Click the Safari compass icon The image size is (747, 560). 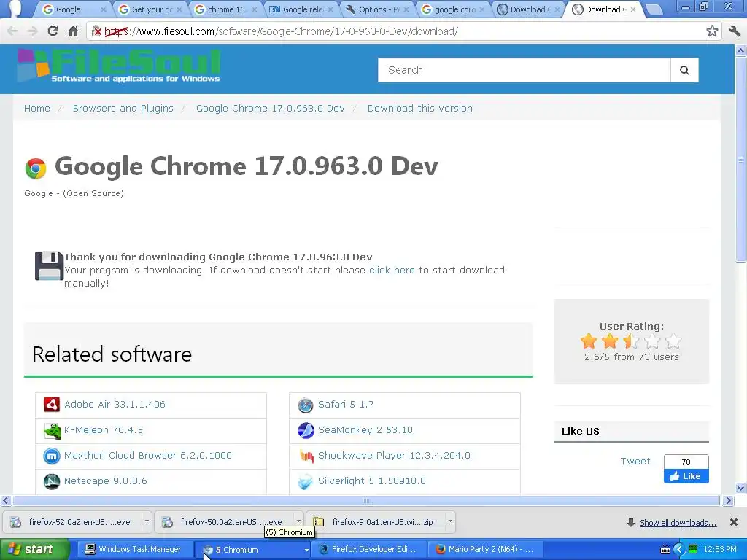(306, 405)
